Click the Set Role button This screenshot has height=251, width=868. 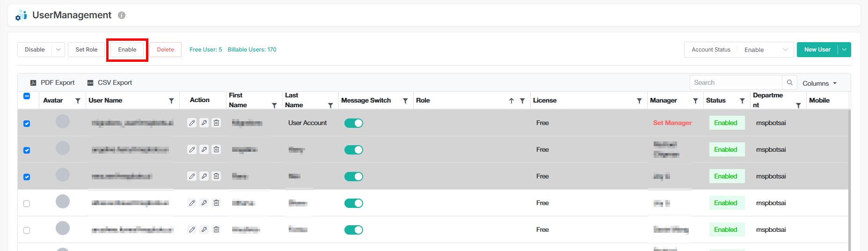pyautogui.click(x=87, y=50)
